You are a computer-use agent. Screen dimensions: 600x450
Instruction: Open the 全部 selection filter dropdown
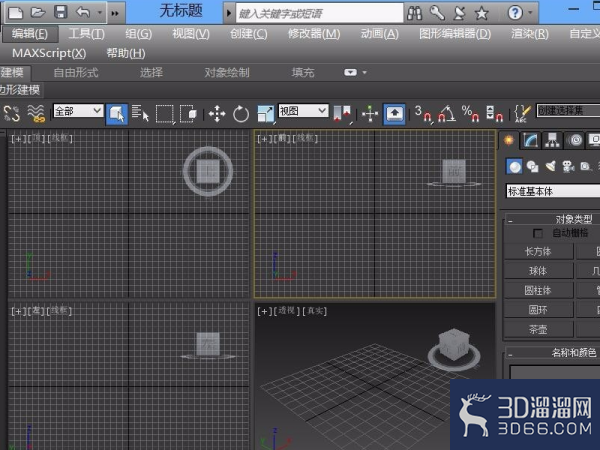(x=78, y=111)
